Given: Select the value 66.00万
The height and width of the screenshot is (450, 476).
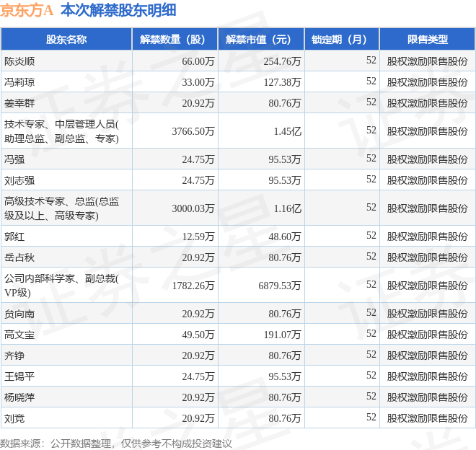Looking at the screenshot, I should (x=198, y=61).
